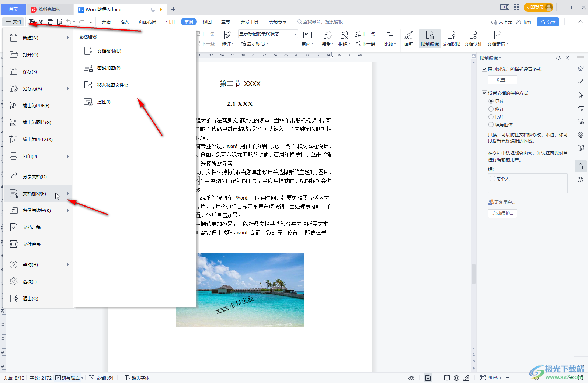Click the 查找命令、搜索模板 search field
Viewport: 588px width, 383px height.
pos(320,22)
